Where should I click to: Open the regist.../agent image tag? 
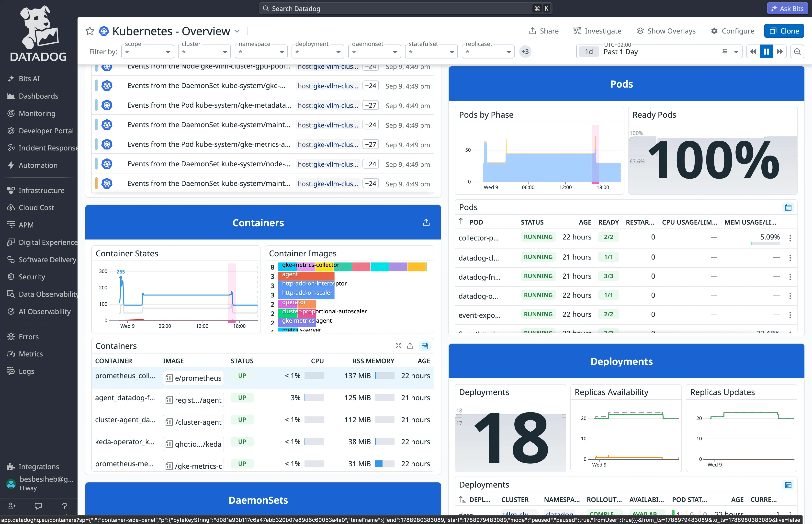(193, 400)
